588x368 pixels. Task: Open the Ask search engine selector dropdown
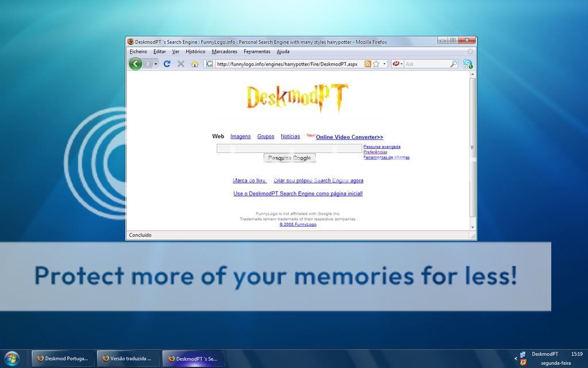tap(397, 64)
